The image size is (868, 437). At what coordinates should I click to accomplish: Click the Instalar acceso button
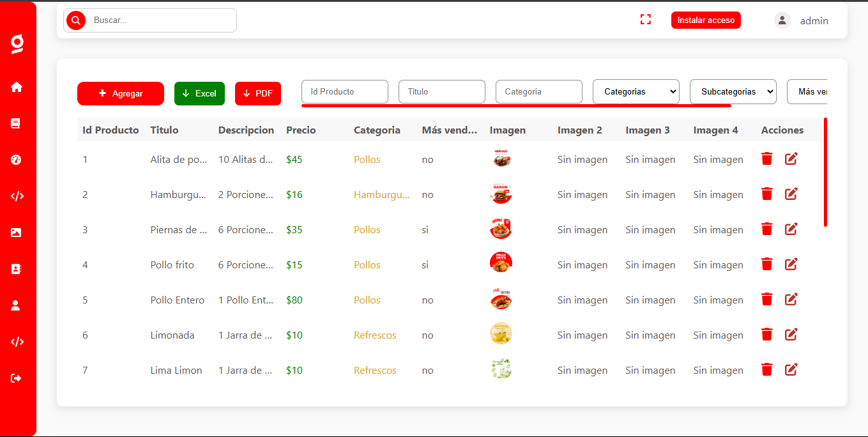[x=706, y=20]
